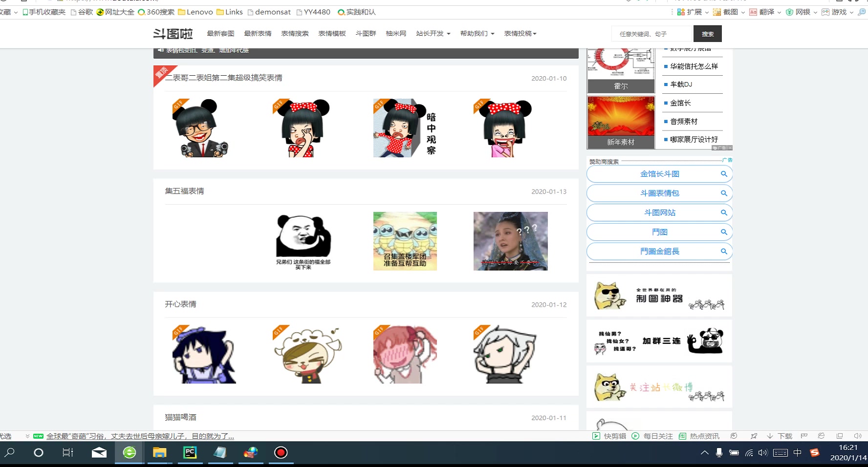This screenshot has width=868, height=467.
Task: Open the 网银 dropdown in toolbar
Action: click(x=802, y=12)
